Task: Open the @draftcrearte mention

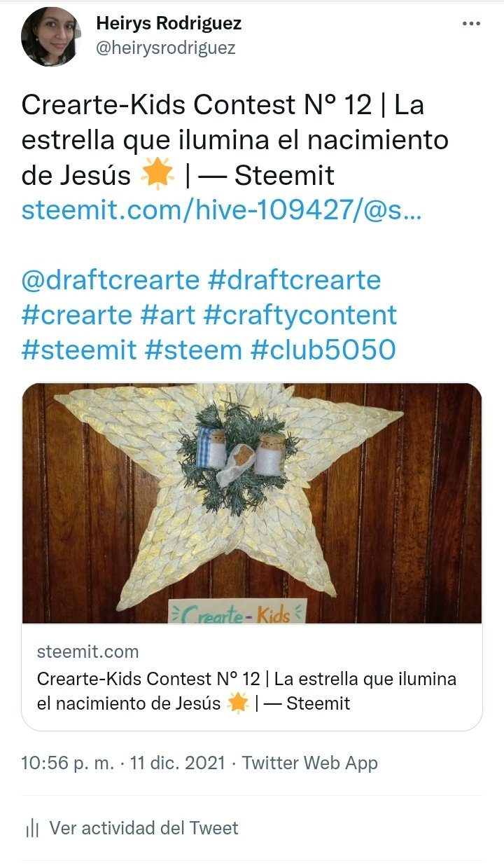Action: 111,280
